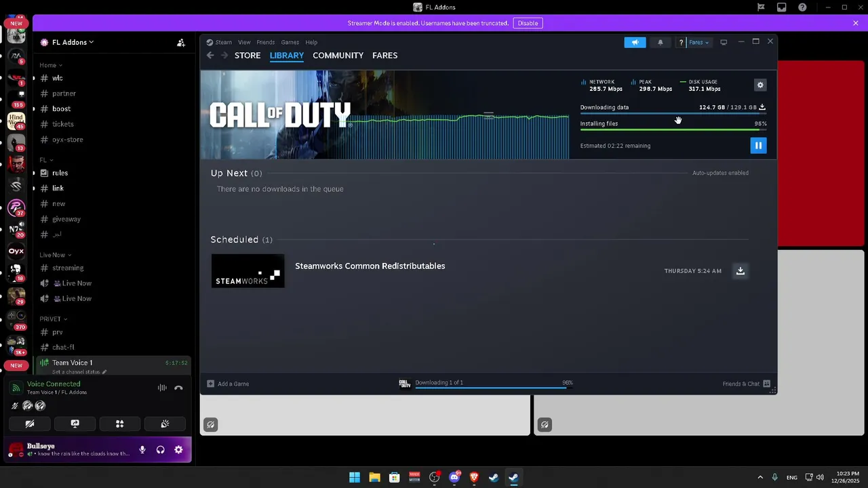Deafen with the headphones icon
Image resolution: width=868 pixels, height=488 pixels.
coord(161,449)
